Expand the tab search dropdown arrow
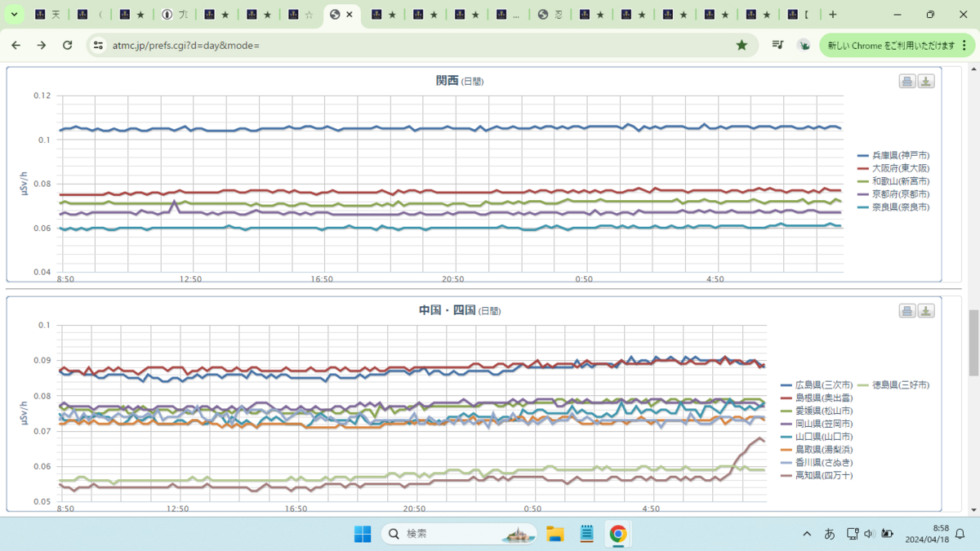The width and height of the screenshot is (980, 551). coord(14,15)
